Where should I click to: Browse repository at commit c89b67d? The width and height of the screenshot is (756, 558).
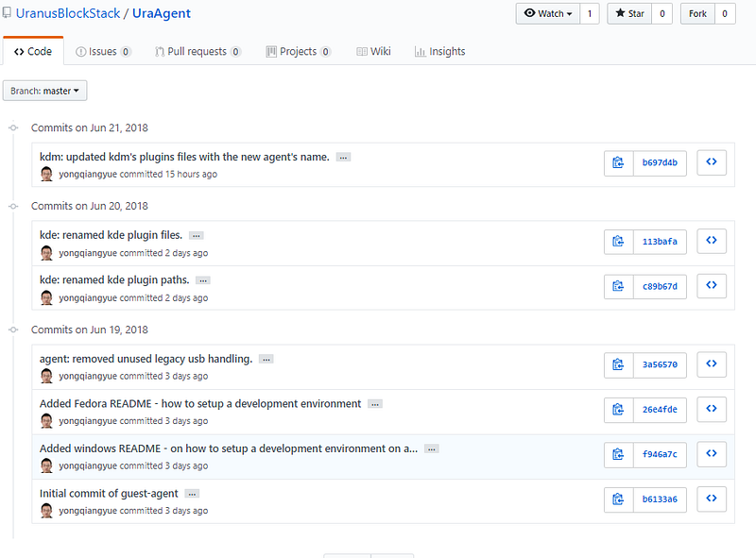click(712, 285)
